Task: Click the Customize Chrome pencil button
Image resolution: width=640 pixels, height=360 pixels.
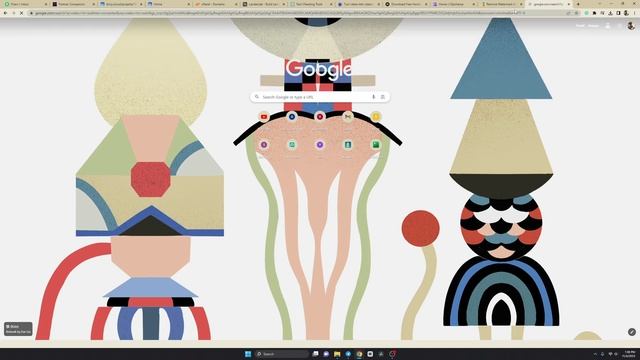Action: [x=631, y=332]
